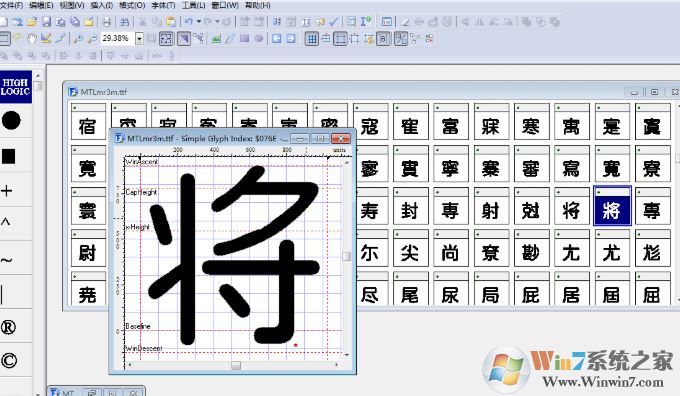Undo the last action with the blue arrow
The image size is (680, 396).
(189, 22)
